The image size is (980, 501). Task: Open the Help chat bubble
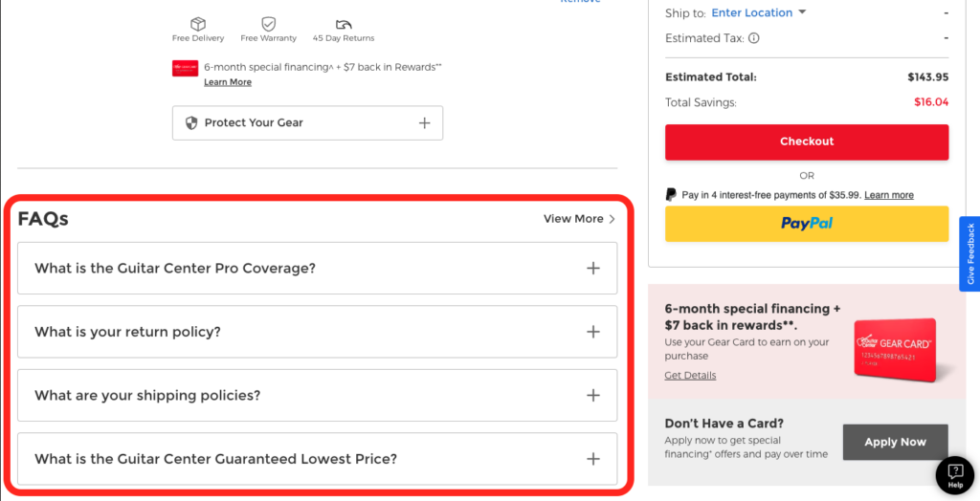(x=954, y=474)
